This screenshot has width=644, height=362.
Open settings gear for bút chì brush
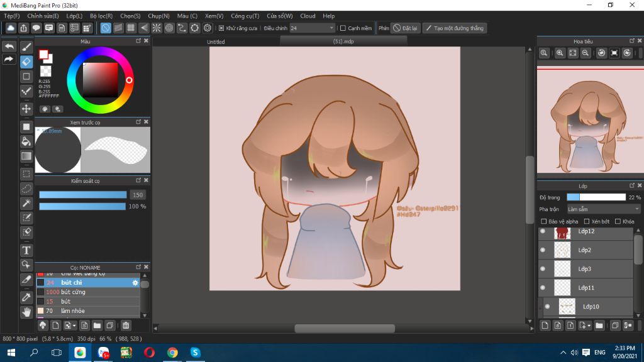[135, 282]
